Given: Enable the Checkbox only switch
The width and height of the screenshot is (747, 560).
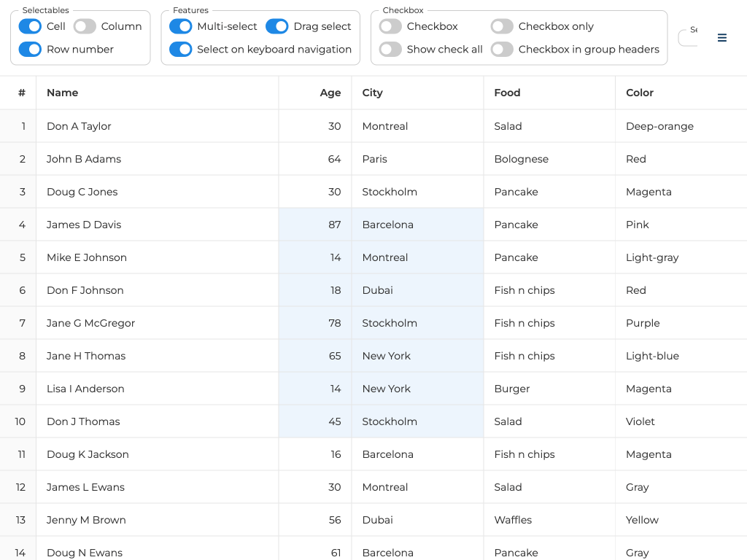Looking at the screenshot, I should click(502, 26).
